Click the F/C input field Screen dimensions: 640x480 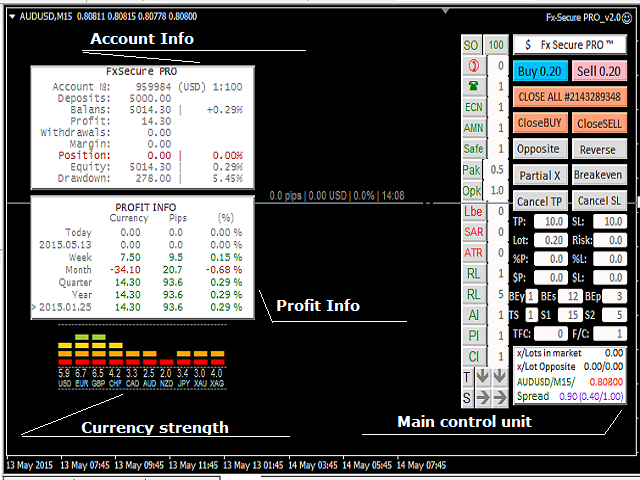click(610, 334)
